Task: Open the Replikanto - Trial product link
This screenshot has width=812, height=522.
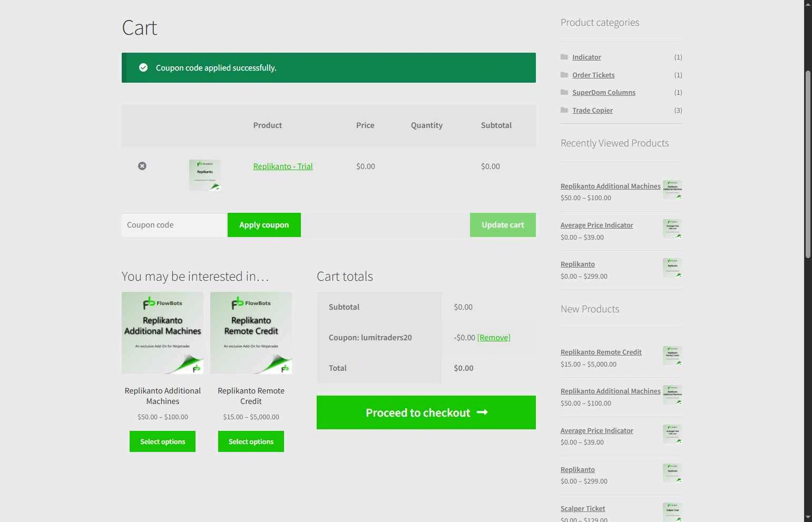Action: tap(283, 166)
